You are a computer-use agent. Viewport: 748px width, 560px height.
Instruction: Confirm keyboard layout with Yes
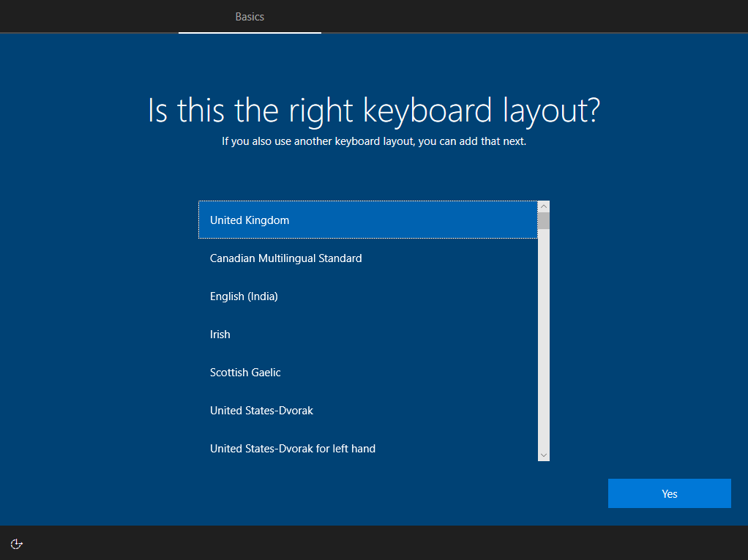tap(668, 493)
